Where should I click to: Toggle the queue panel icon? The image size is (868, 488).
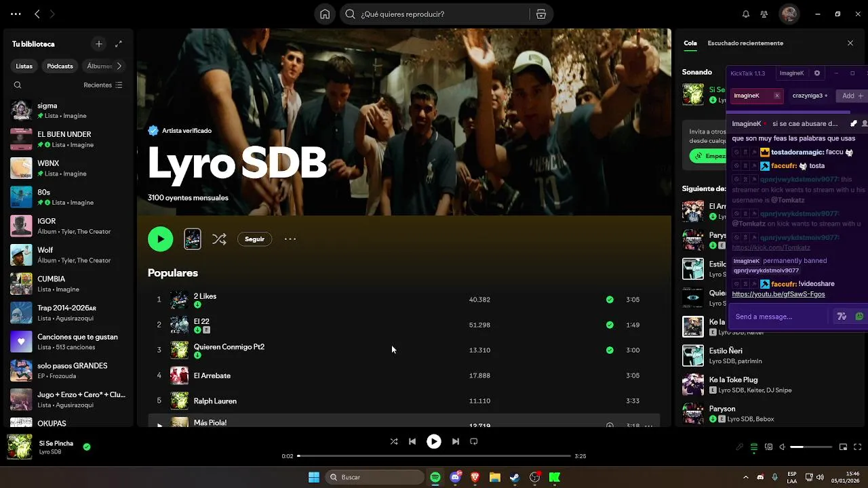[x=754, y=447]
